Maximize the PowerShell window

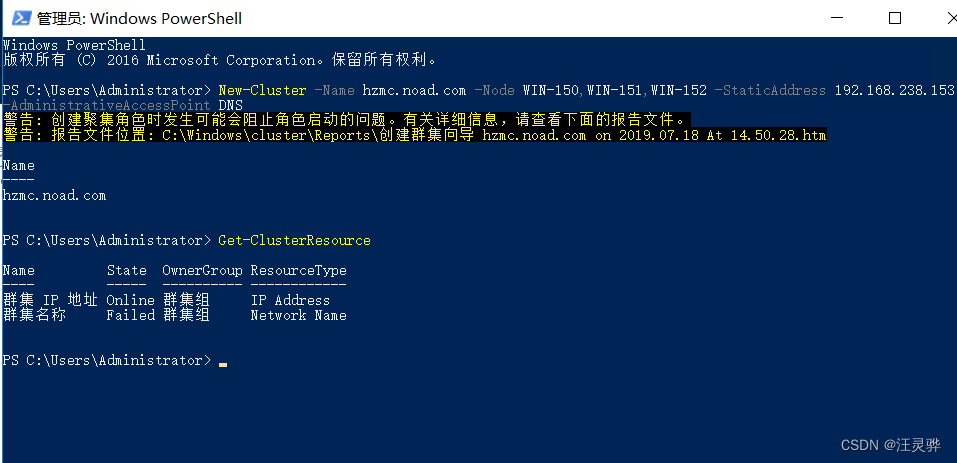pyautogui.click(x=895, y=18)
